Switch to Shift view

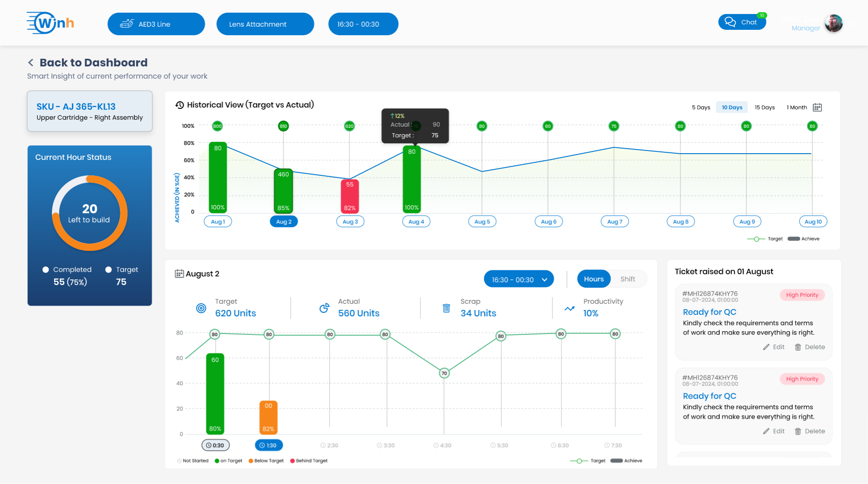coord(627,279)
